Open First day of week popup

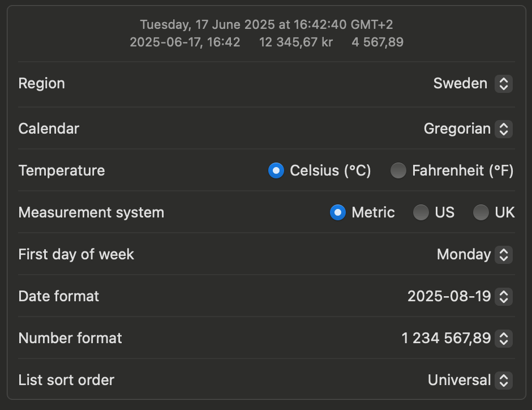tap(464, 255)
